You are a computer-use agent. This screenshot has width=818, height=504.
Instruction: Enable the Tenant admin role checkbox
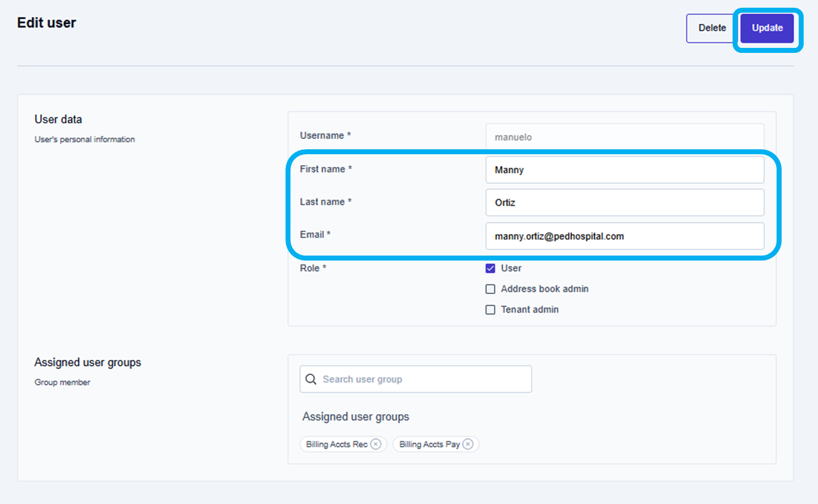[x=490, y=310]
